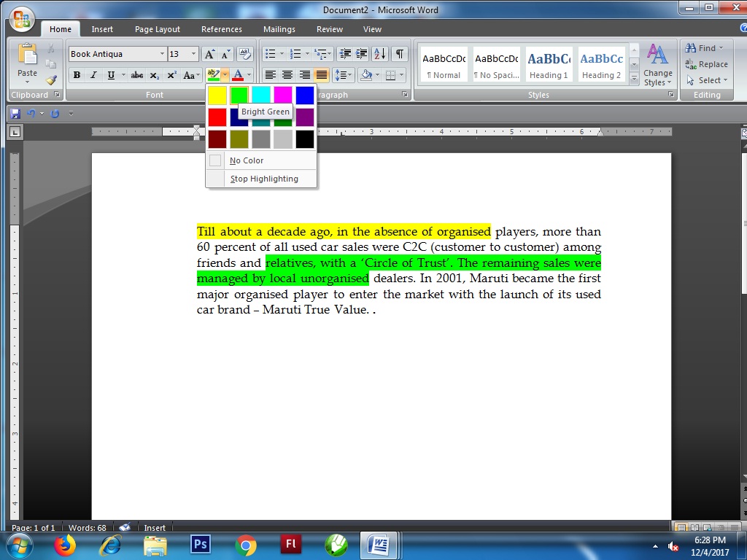Image resolution: width=747 pixels, height=560 pixels.
Task: Open Firefox from the taskbar
Action: click(64, 545)
